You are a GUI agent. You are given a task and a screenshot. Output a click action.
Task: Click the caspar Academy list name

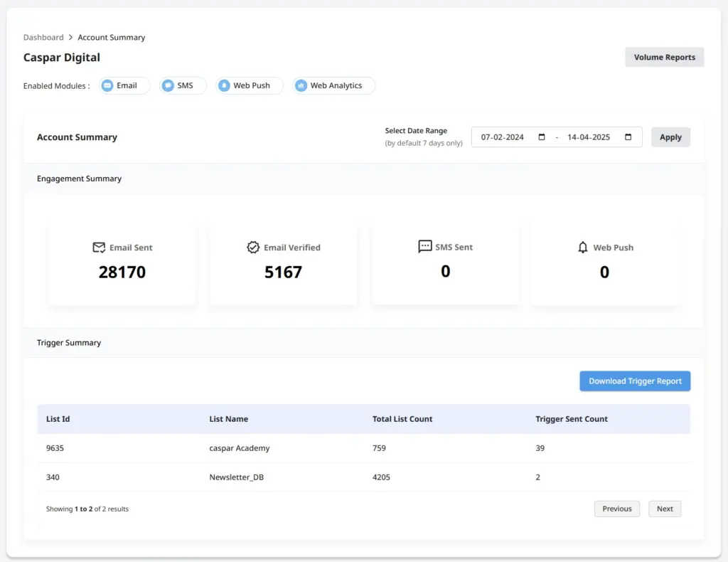(239, 448)
